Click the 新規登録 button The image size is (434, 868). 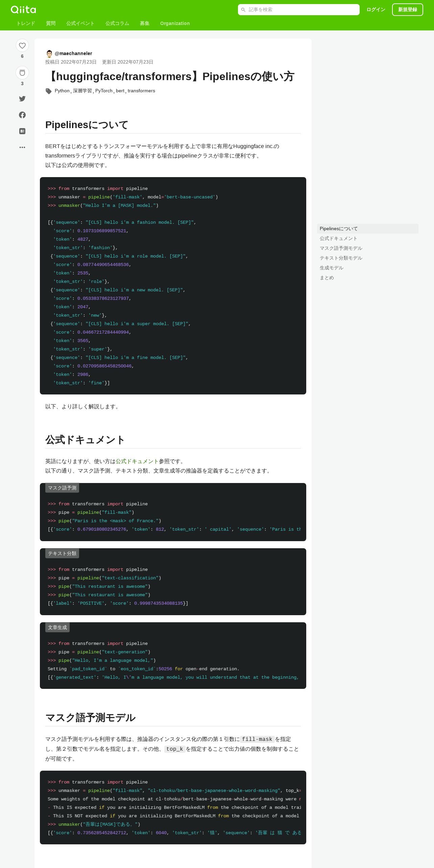coord(408,10)
